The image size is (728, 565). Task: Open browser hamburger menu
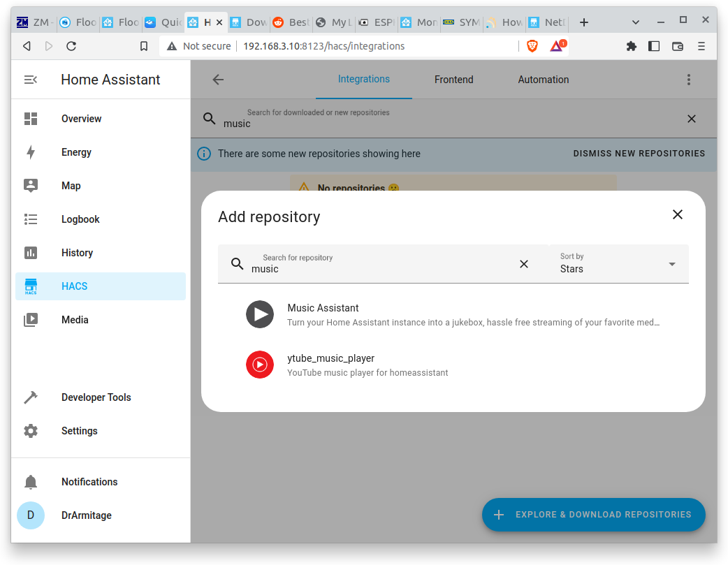point(701,46)
